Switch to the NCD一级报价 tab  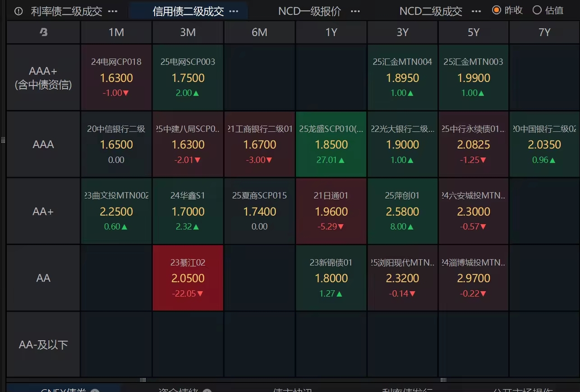click(310, 11)
